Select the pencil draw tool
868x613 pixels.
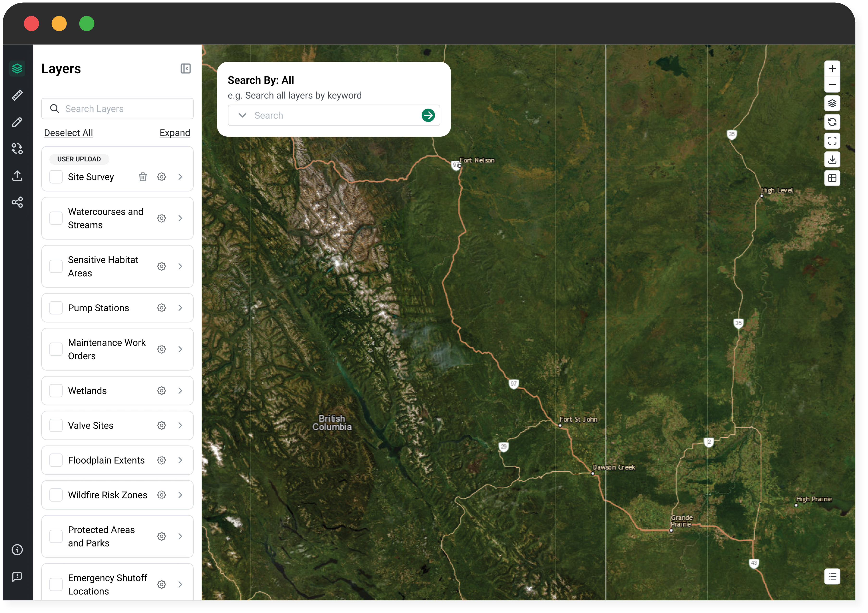coord(17,122)
